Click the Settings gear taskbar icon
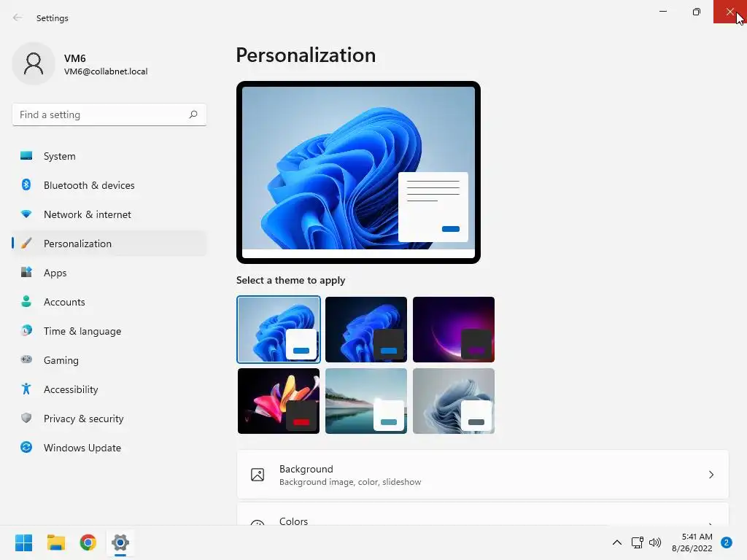 click(120, 542)
